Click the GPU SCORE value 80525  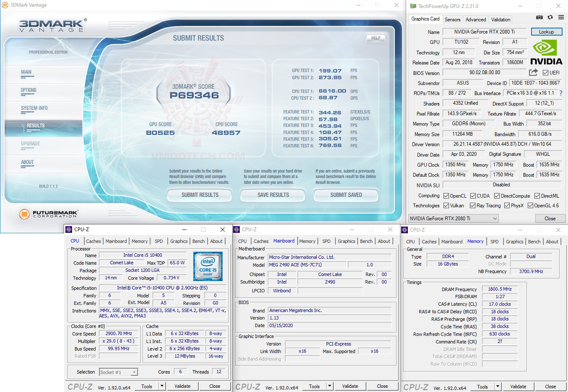pyautogui.click(x=160, y=133)
